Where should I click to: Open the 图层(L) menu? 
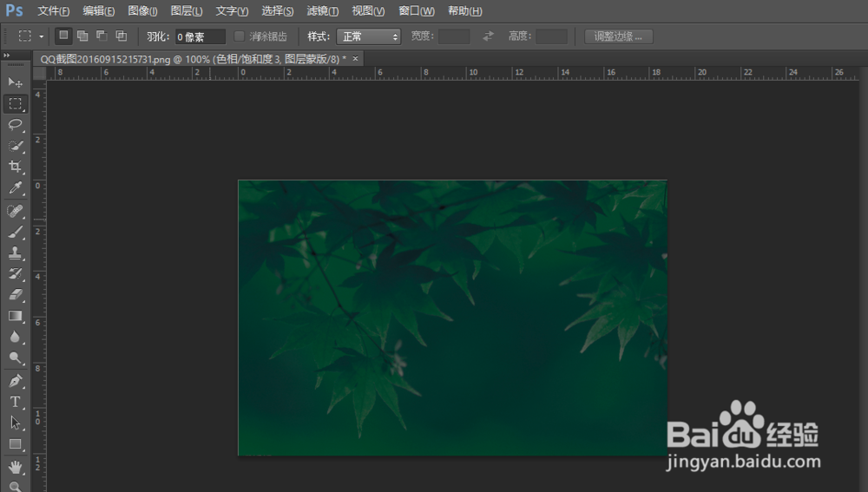[187, 11]
